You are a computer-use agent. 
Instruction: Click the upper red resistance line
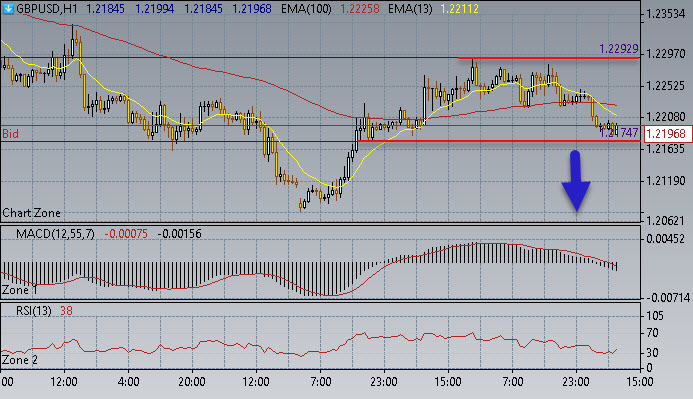point(548,58)
